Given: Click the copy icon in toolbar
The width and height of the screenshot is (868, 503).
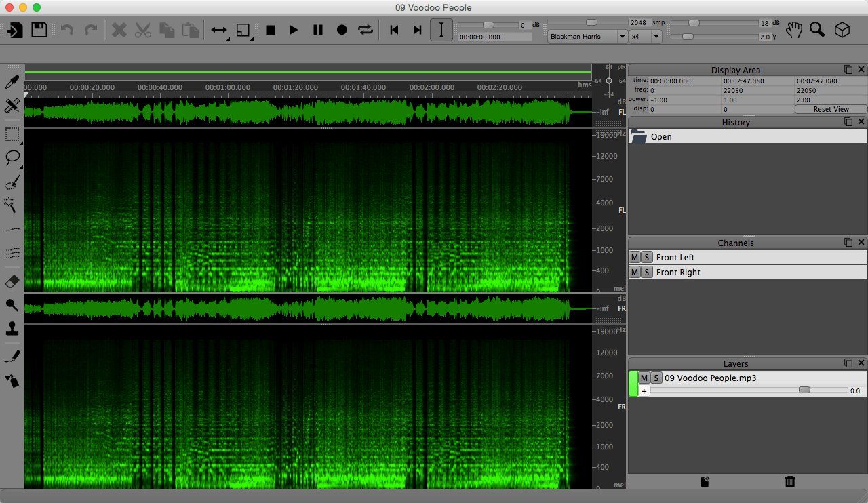Looking at the screenshot, I should 167,30.
